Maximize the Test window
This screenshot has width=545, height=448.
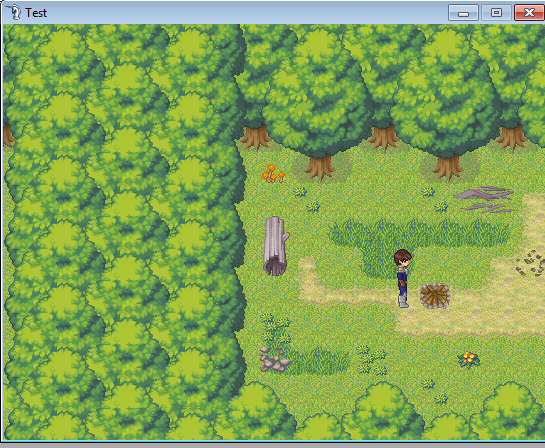click(x=496, y=13)
